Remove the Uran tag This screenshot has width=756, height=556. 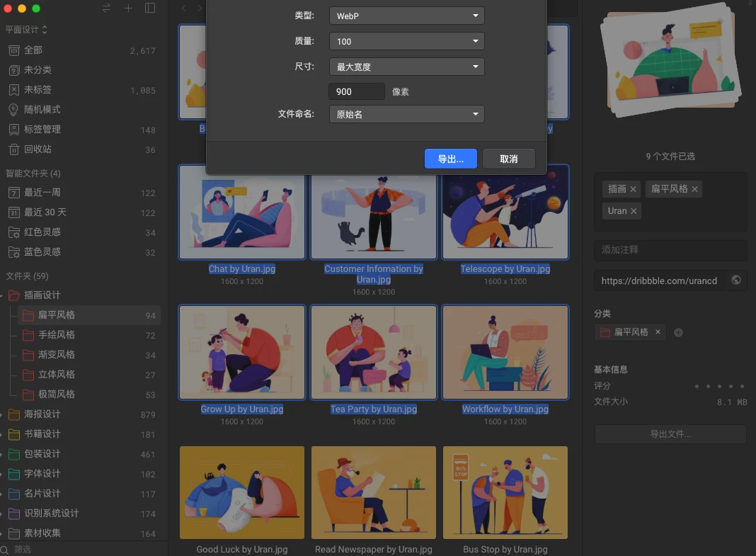634,211
